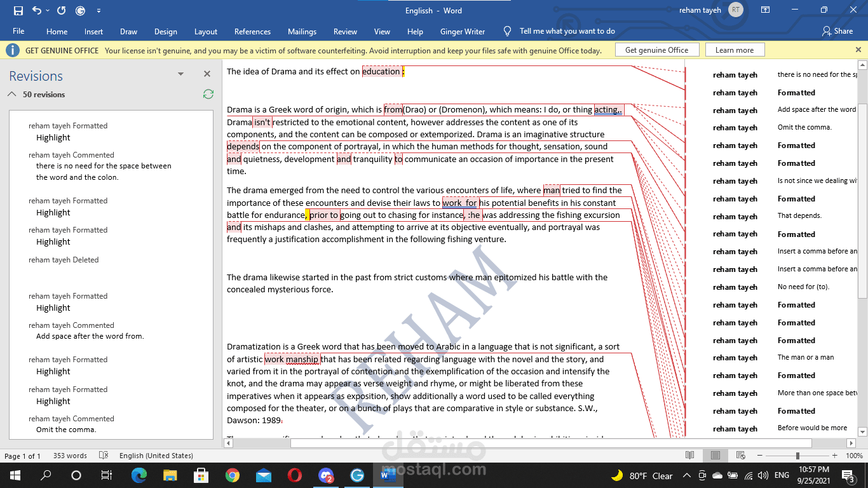868x488 pixels.
Task: Open the Draw tab
Action: [129, 31]
